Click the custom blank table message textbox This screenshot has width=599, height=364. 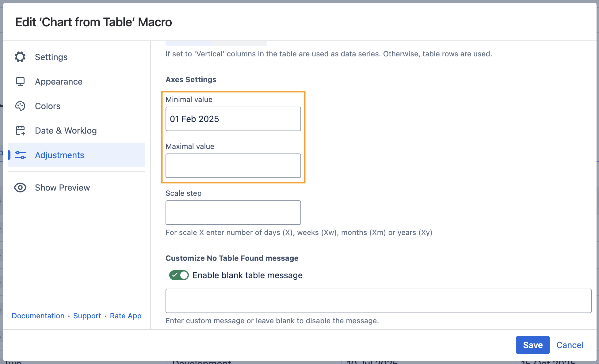(x=378, y=301)
